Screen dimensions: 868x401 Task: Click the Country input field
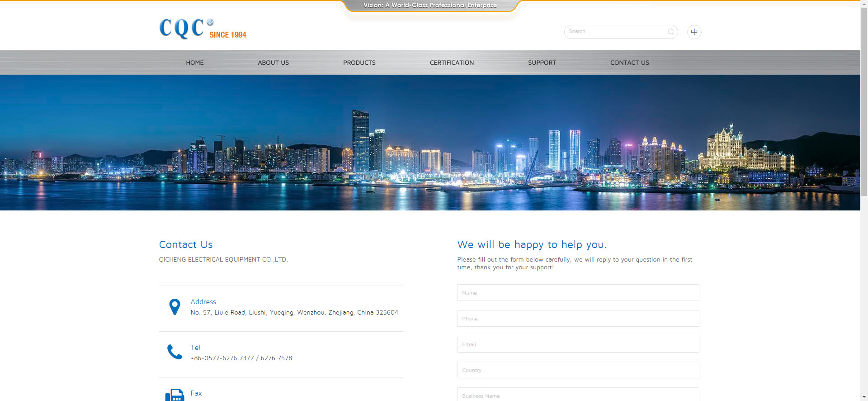[578, 370]
